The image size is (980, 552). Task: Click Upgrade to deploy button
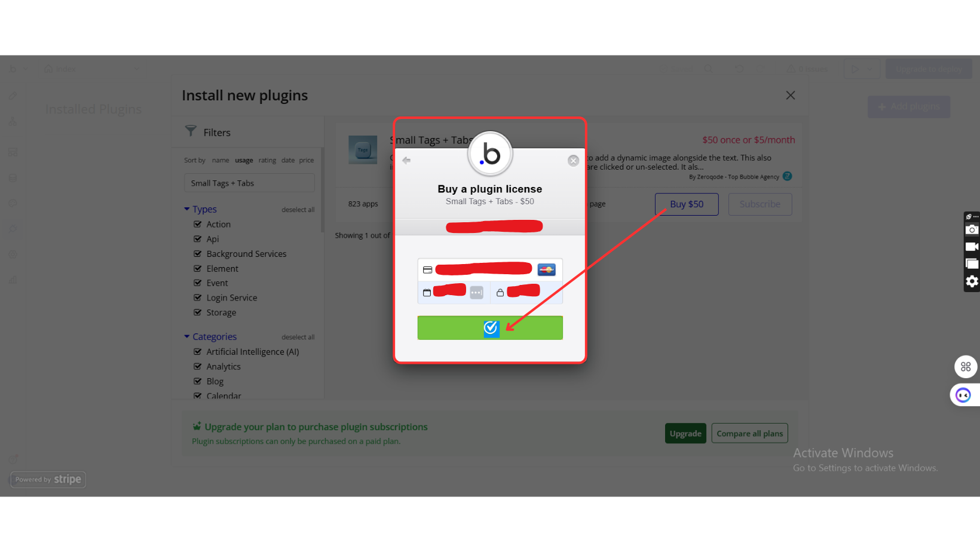click(929, 69)
